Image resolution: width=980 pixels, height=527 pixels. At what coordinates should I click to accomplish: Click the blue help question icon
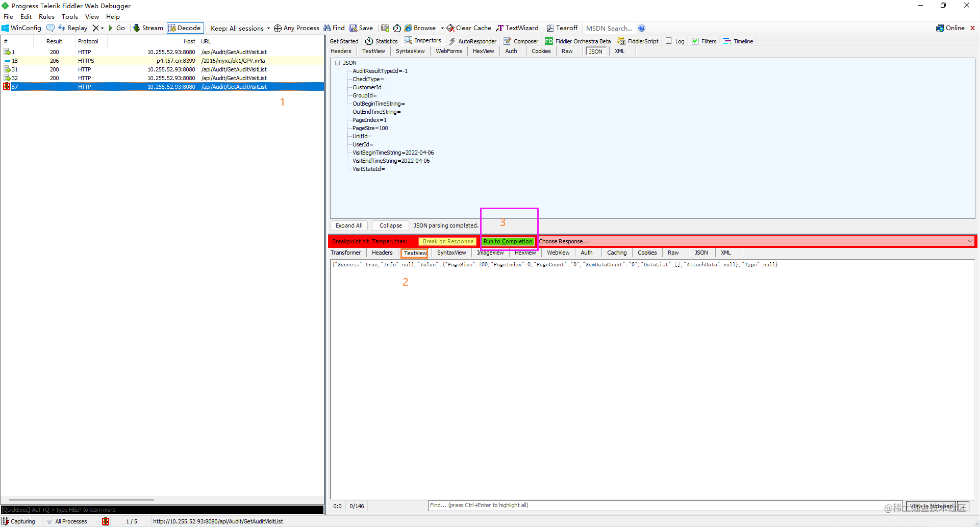pyautogui.click(x=642, y=28)
